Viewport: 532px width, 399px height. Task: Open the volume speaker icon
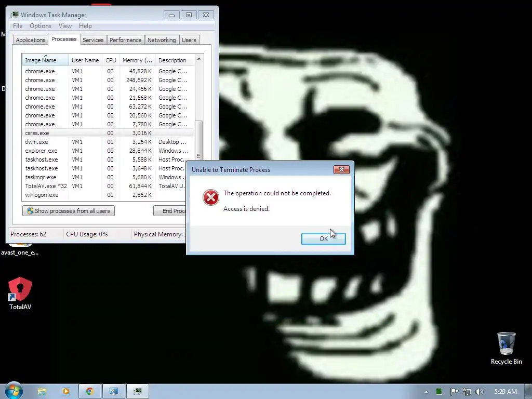click(480, 392)
